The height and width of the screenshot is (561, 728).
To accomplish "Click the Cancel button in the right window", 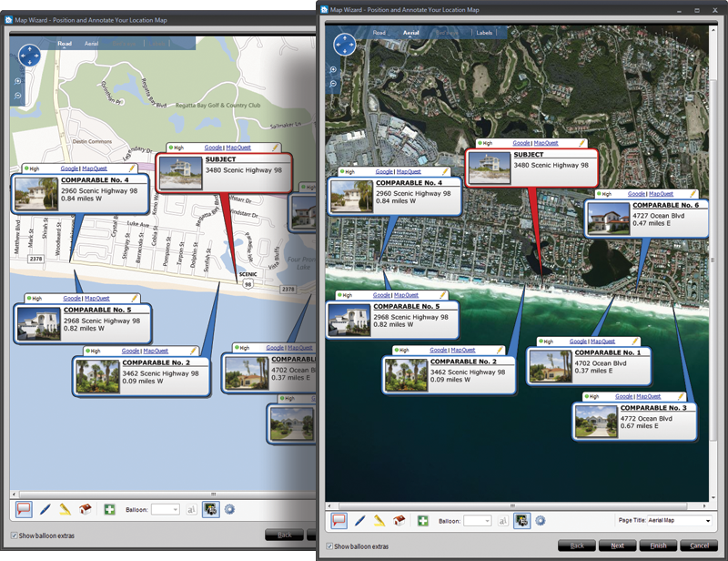I will pos(699,546).
